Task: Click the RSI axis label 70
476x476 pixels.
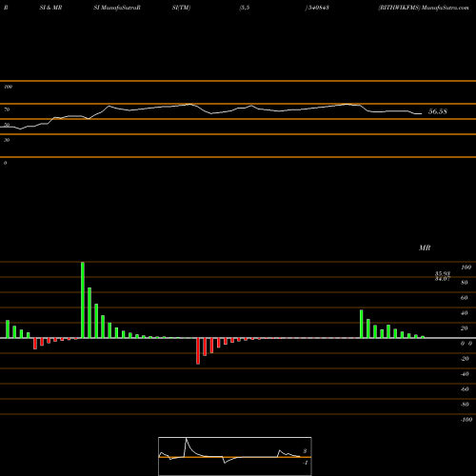Action: point(7,109)
